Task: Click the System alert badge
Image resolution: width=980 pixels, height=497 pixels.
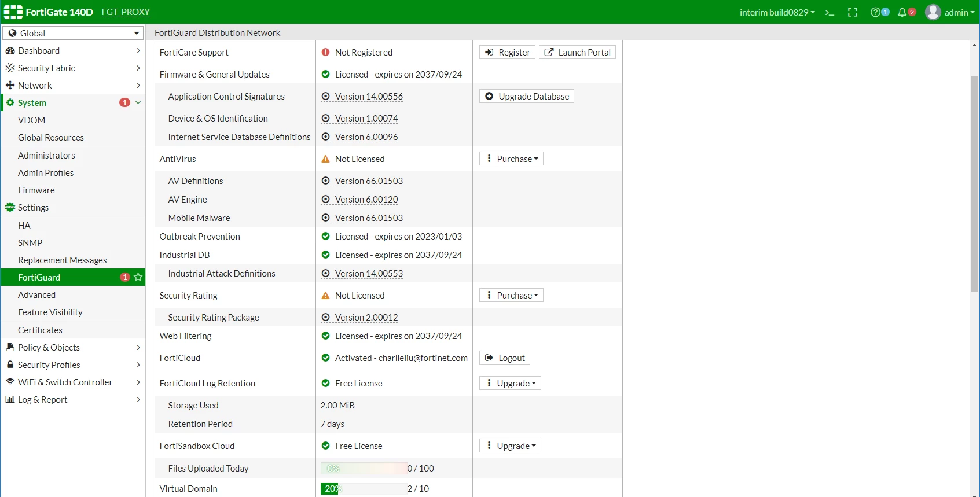Action: point(124,102)
